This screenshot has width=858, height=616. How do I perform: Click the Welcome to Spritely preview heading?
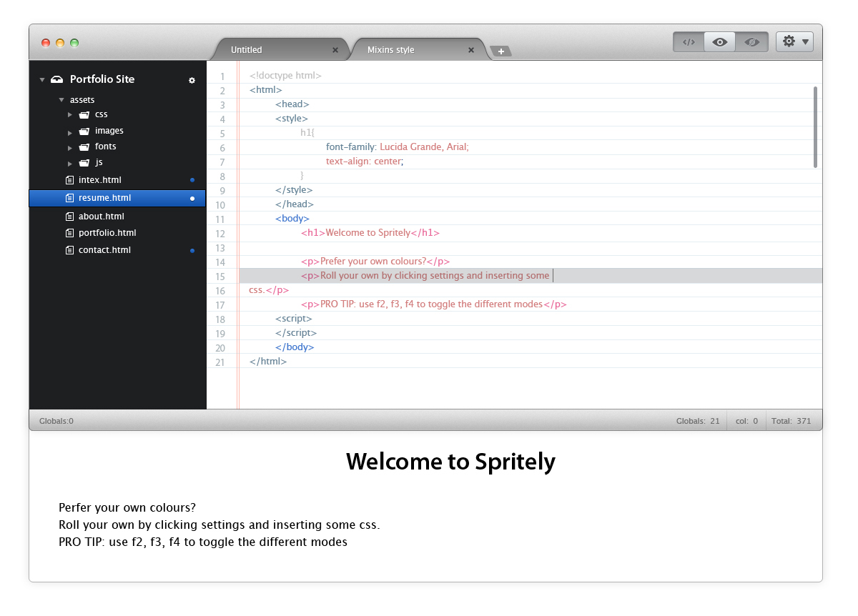(450, 462)
